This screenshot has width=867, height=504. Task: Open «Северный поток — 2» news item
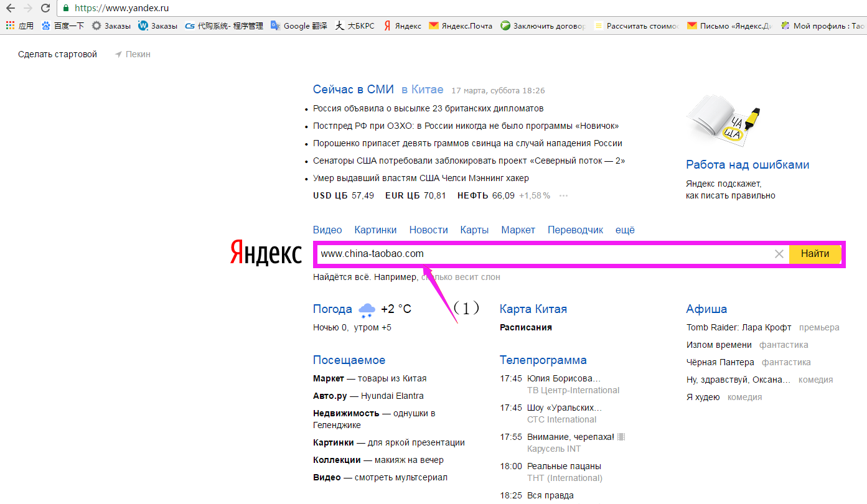469,161
